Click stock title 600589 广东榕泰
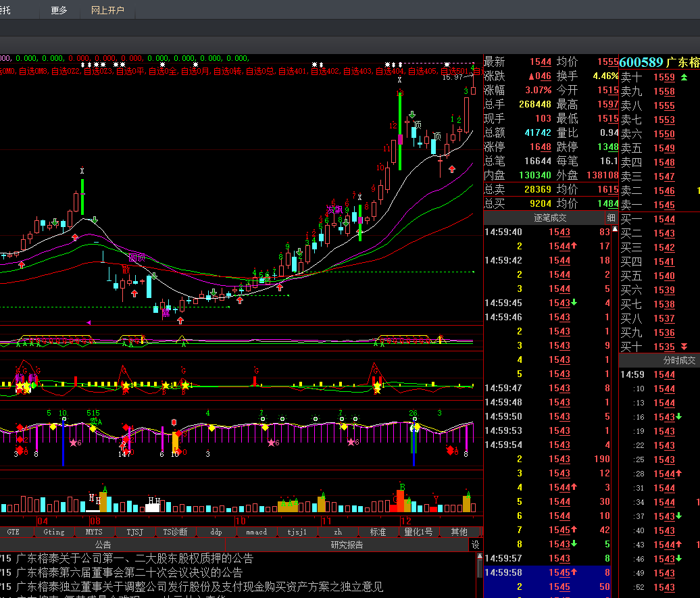The image size is (700, 598). pos(659,62)
